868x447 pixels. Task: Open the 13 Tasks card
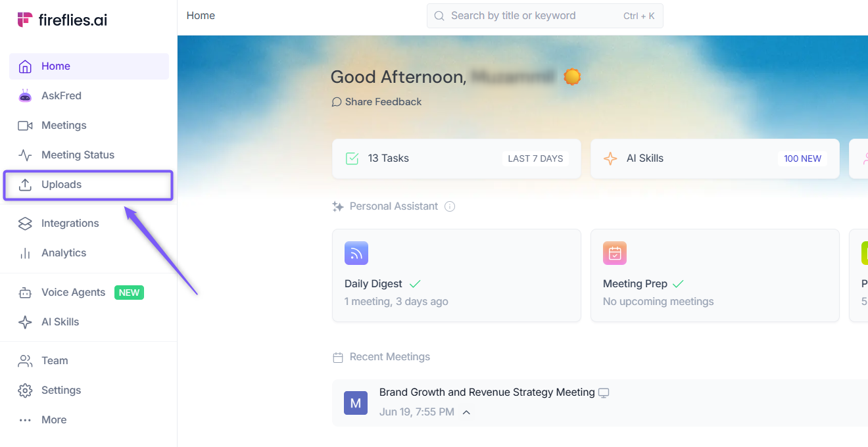[x=456, y=158]
